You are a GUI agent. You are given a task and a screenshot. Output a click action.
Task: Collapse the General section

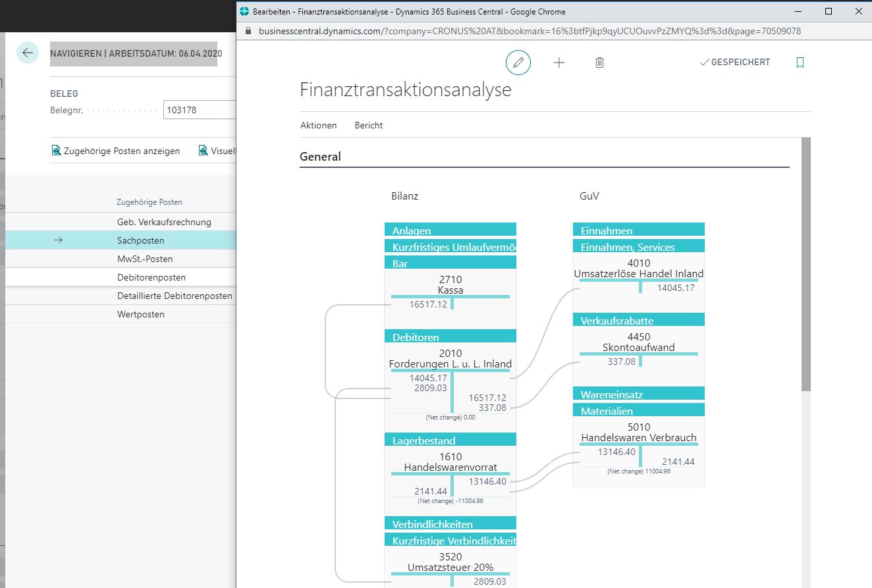(321, 156)
